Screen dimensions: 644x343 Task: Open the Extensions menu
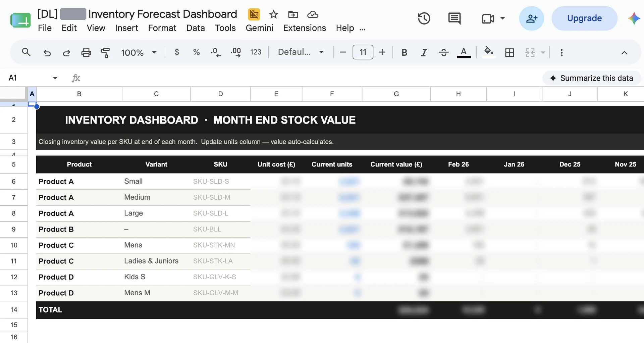coord(305,28)
